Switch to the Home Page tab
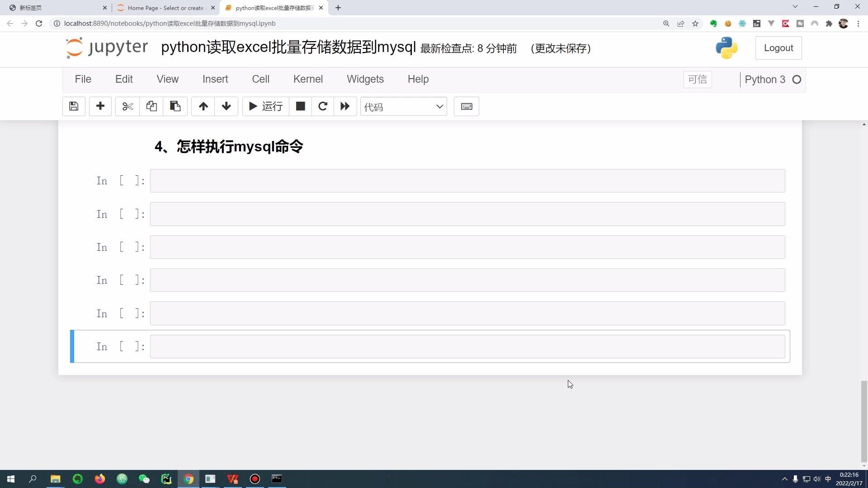The image size is (868, 488). click(x=163, y=8)
